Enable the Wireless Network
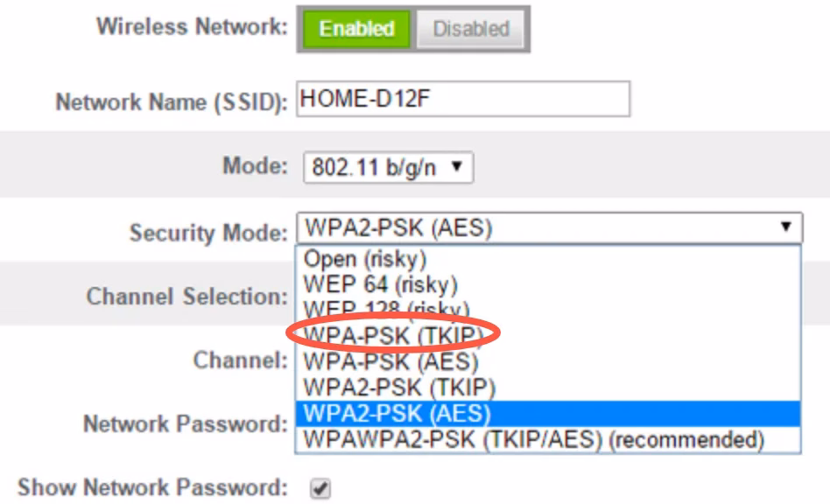This screenshot has width=830, height=504. pyautogui.click(x=355, y=28)
